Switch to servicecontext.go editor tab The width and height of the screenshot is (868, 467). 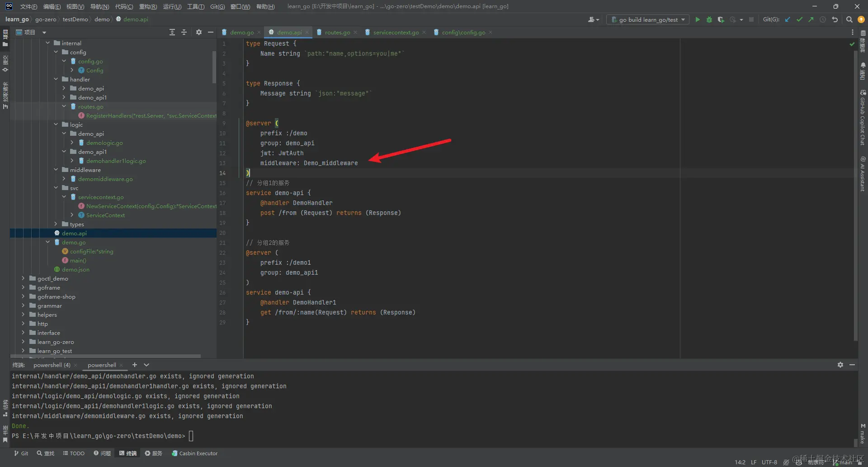[396, 32]
